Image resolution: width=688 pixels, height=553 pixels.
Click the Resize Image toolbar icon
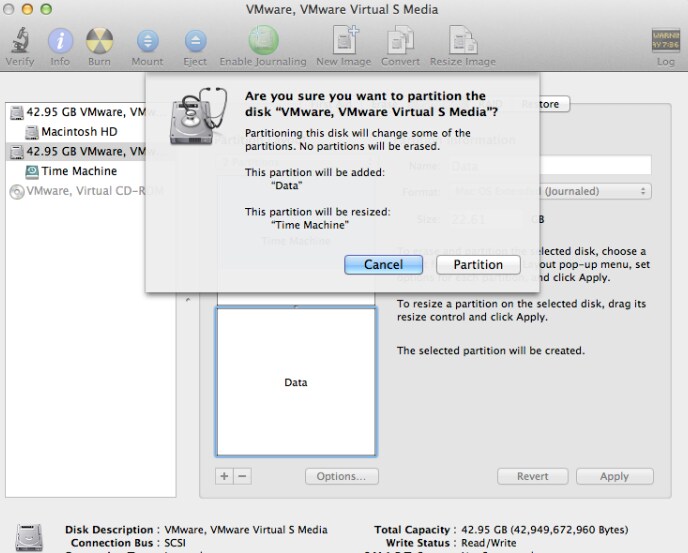click(x=463, y=40)
